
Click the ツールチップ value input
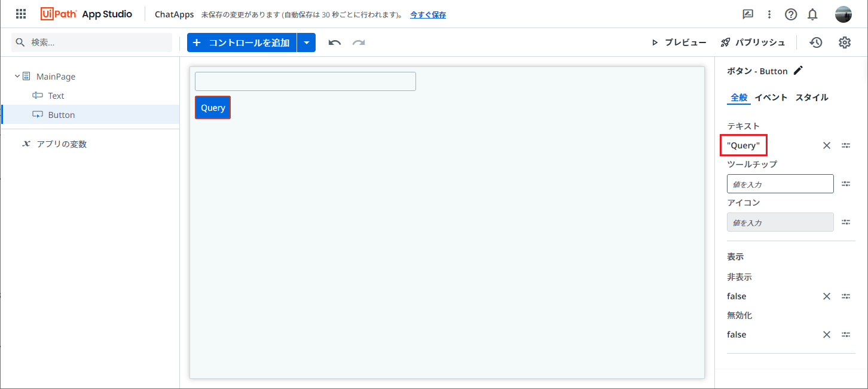[x=780, y=184]
